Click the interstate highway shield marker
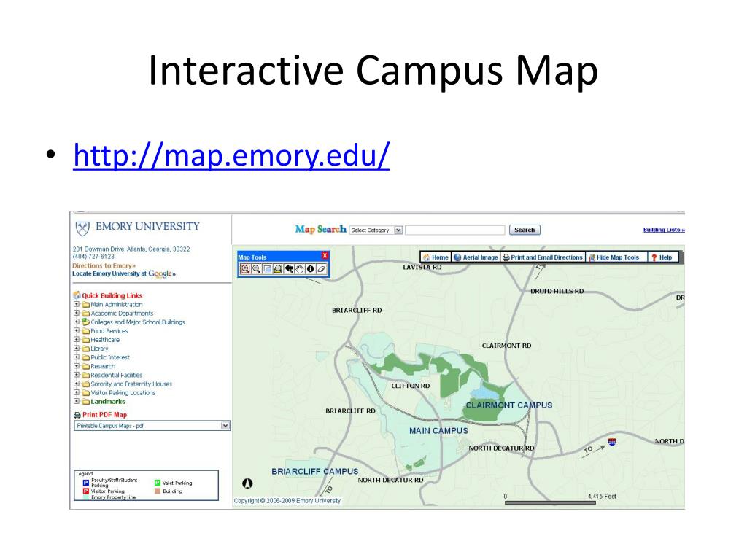Viewport: 747px width, 560px height. coord(612,443)
